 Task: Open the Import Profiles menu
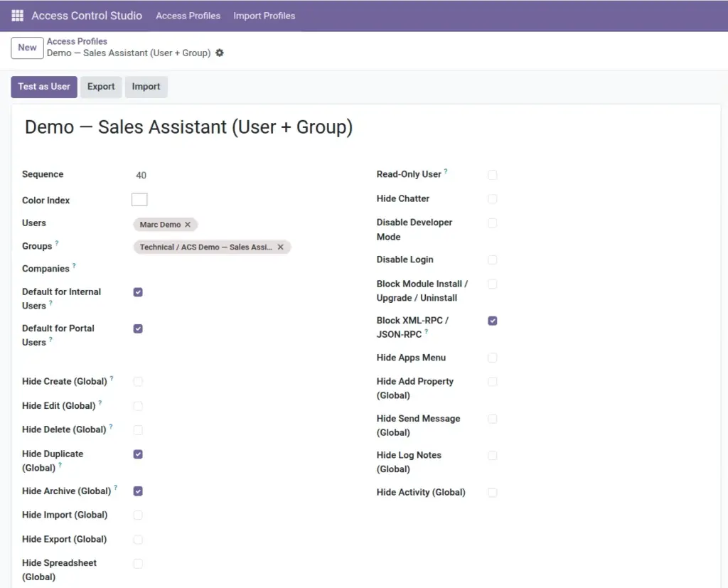coord(264,16)
